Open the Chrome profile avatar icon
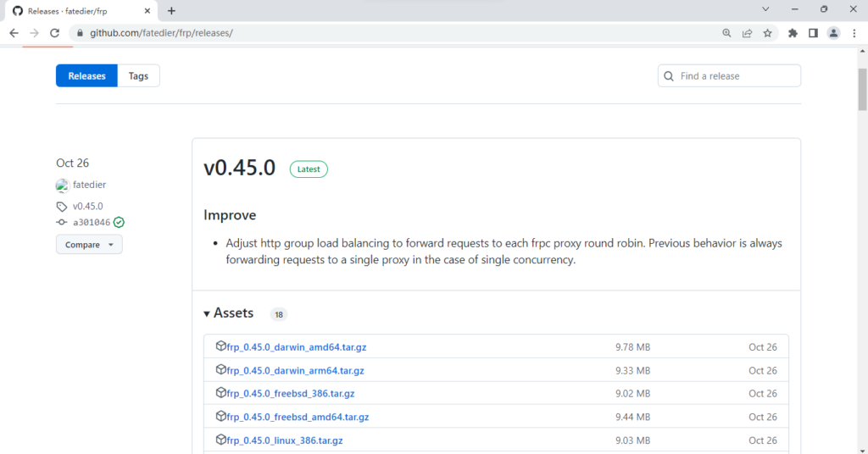This screenshot has width=868, height=454. tap(833, 33)
